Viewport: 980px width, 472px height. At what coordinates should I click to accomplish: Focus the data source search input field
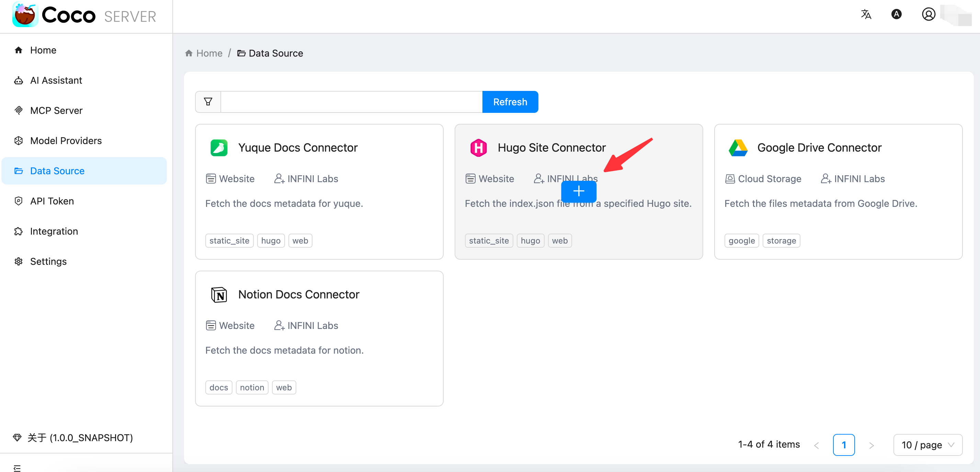(352, 102)
